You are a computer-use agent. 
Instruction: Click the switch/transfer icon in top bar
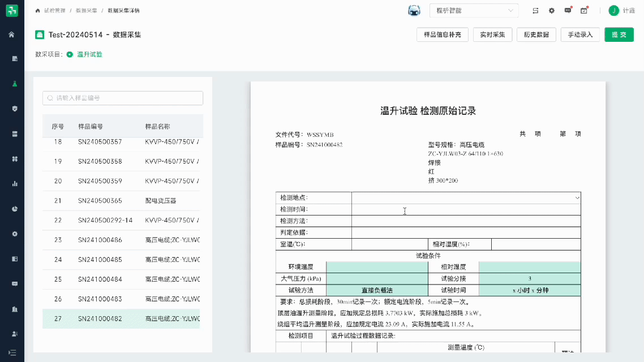pyautogui.click(x=535, y=11)
